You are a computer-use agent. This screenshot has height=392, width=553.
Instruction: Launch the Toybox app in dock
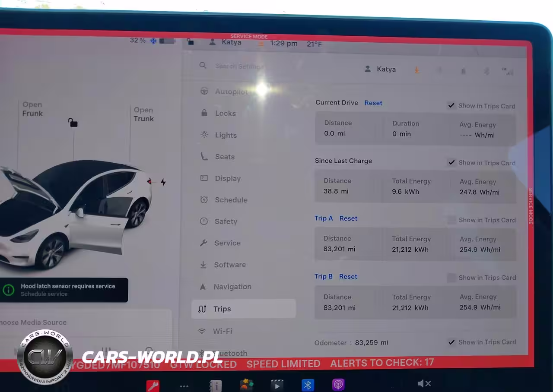247,385
